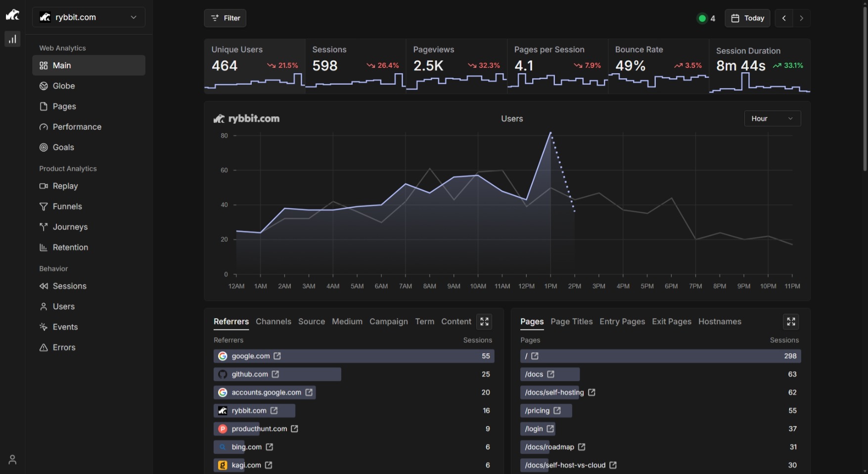Open github.com referrer external link icon

(x=275, y=375)
